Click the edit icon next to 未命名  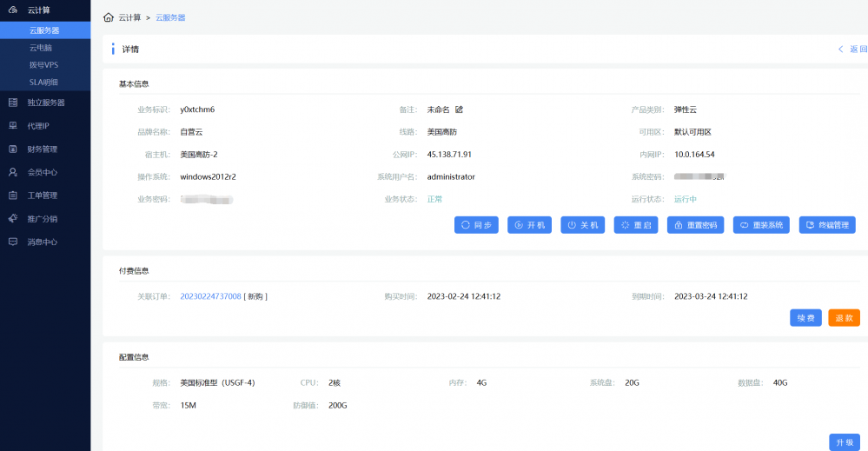[459, 109]
